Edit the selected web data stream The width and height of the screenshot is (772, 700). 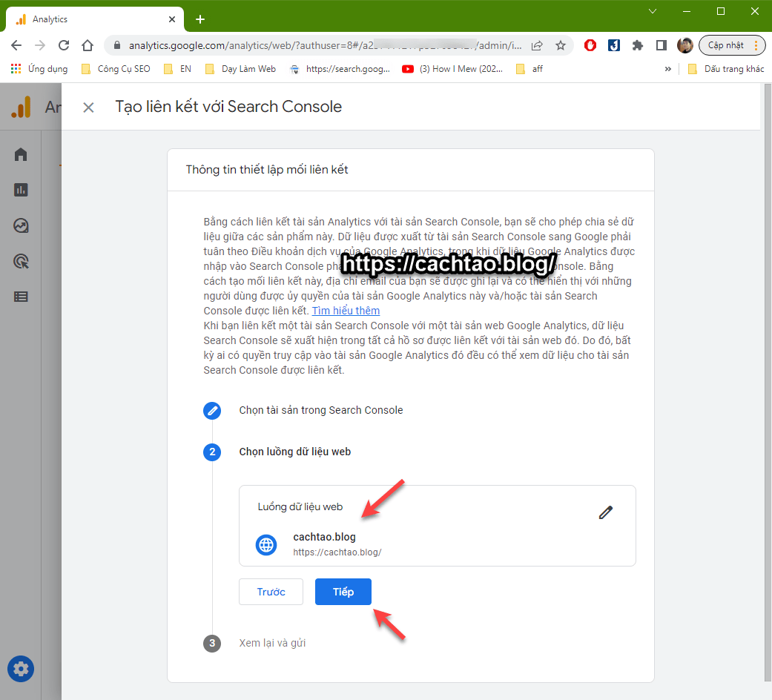tap(606, 512)
